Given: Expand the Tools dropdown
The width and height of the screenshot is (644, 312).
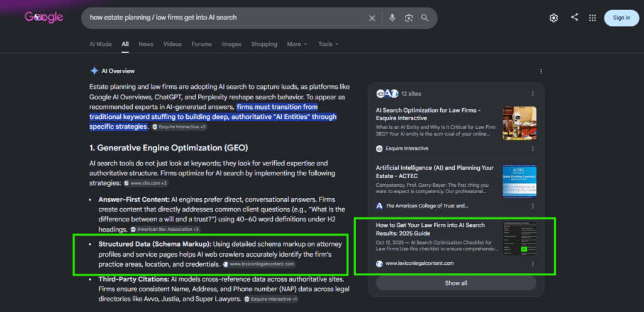Looking at the screenshot, I should [x=328, y=44].
